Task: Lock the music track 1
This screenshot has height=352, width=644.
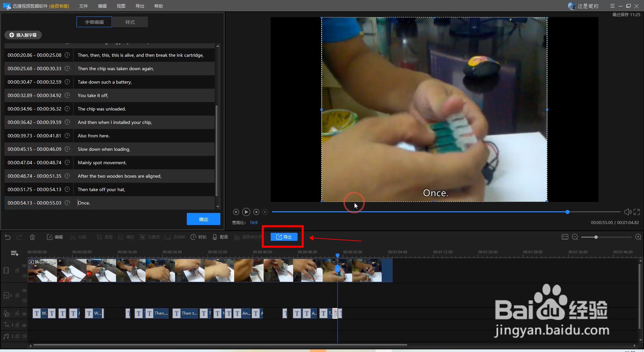Action: point(17,336)
